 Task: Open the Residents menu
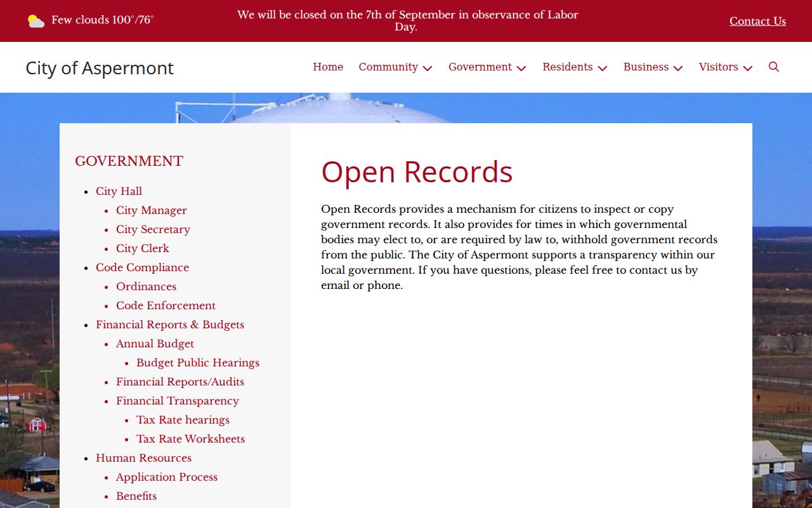[x=568, y=67]
